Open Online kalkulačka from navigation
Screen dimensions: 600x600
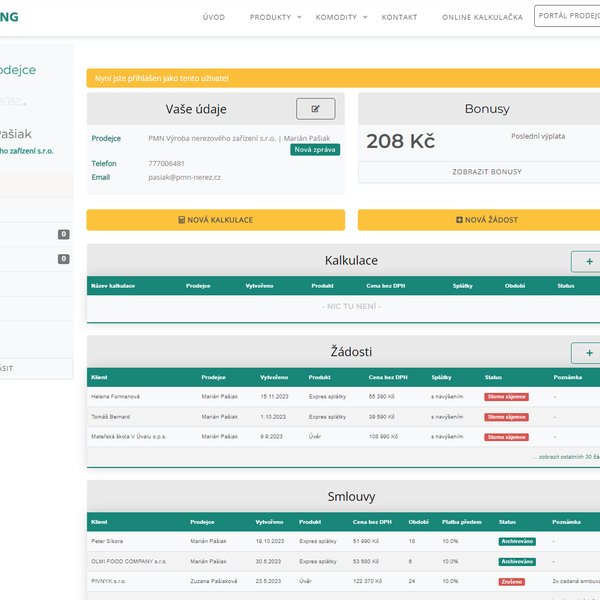click(x=482, y=17)
